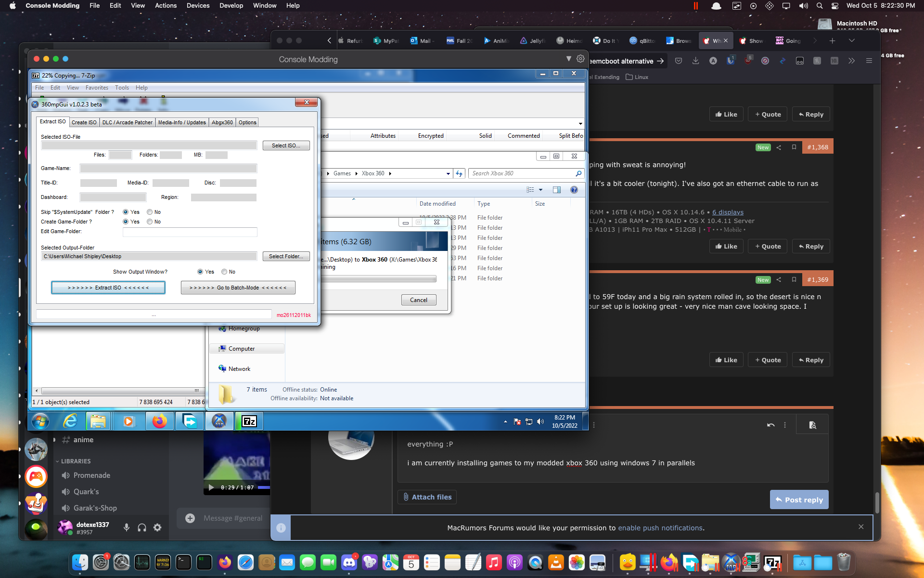Open Safari downloads icon
The image size is (924, 578).
[x=696, y=61]
